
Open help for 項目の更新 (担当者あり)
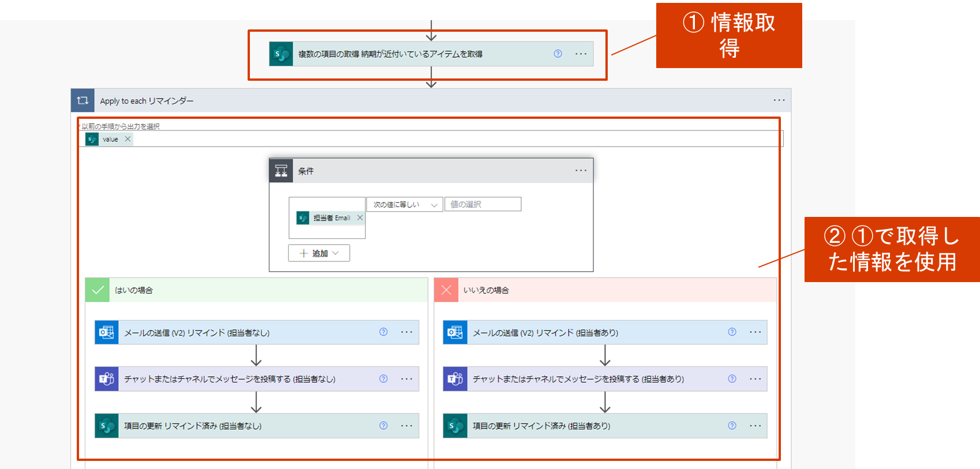tap(732, 425)
